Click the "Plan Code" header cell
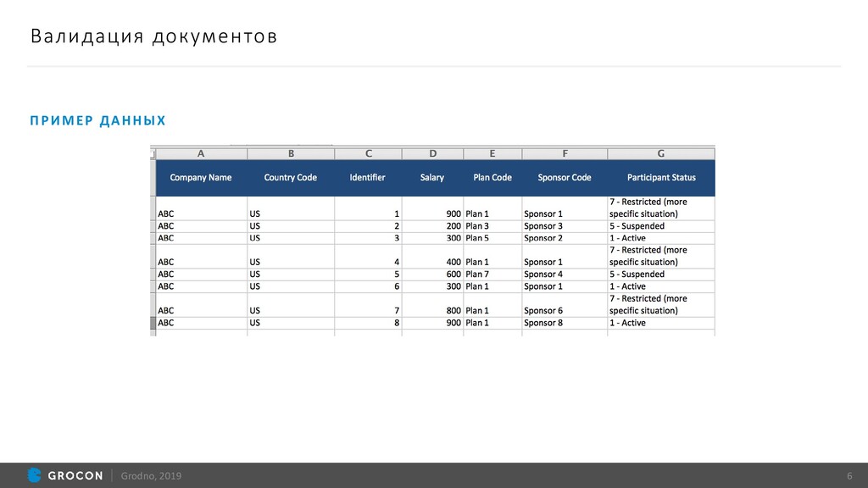 pos(492,178)
